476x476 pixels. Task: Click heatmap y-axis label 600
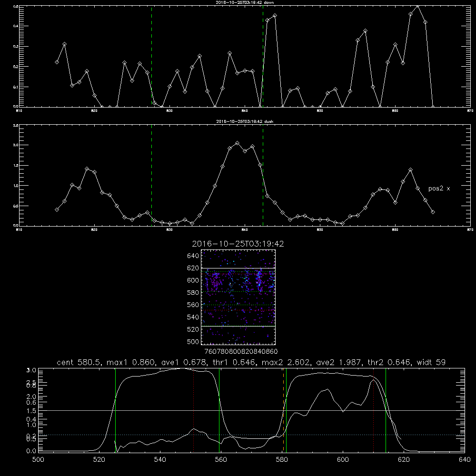pyautogui.click(x=193, y=280)
